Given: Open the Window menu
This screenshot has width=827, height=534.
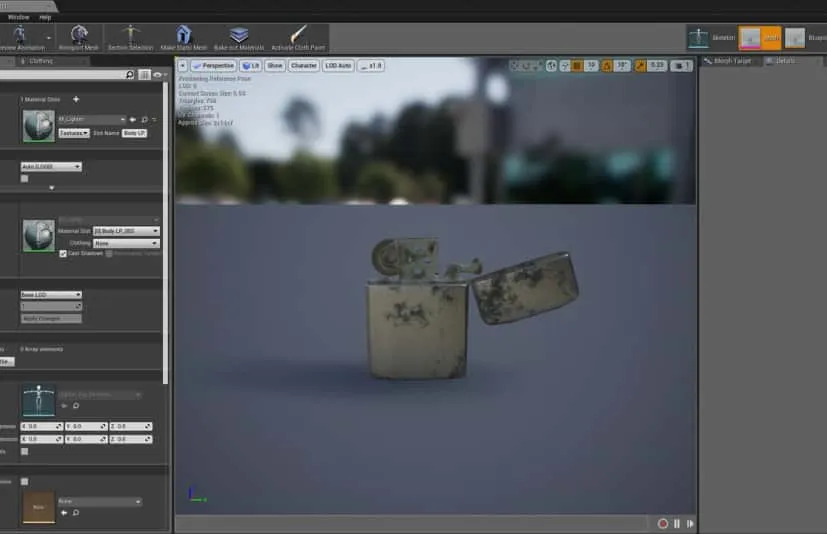Looking at the screenshot, I should 18,17.
